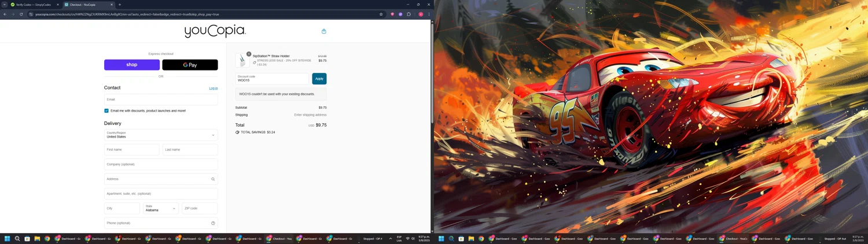Expand the State dropdown showing Alabama
Image resolution: width=868 pixels, height=244 pixels.
point(161,208)
